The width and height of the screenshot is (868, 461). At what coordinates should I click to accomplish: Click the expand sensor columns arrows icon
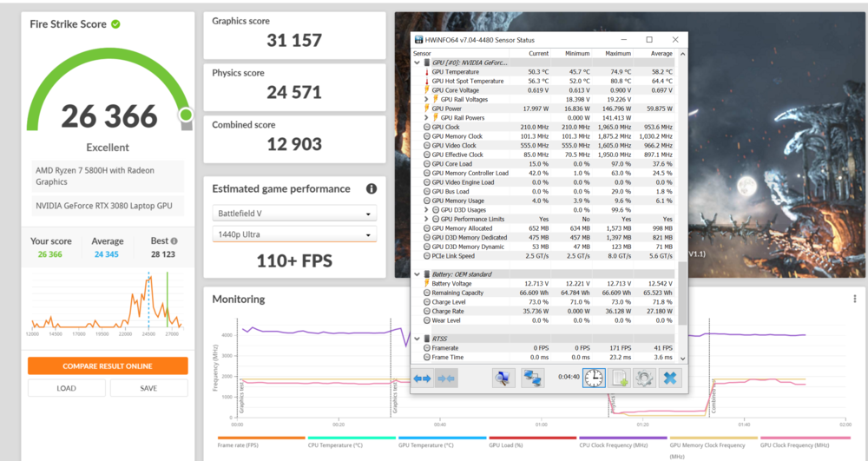pos(423,378)
